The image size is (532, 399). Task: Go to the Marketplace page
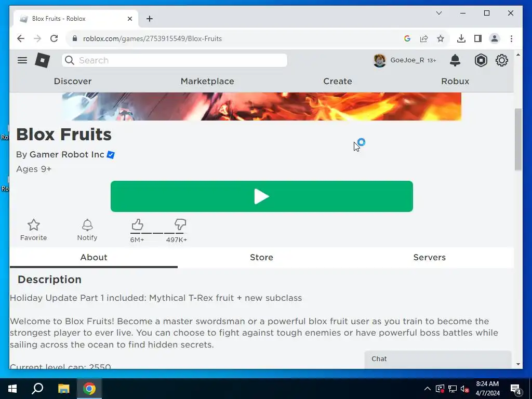click(x=207, y=81)
